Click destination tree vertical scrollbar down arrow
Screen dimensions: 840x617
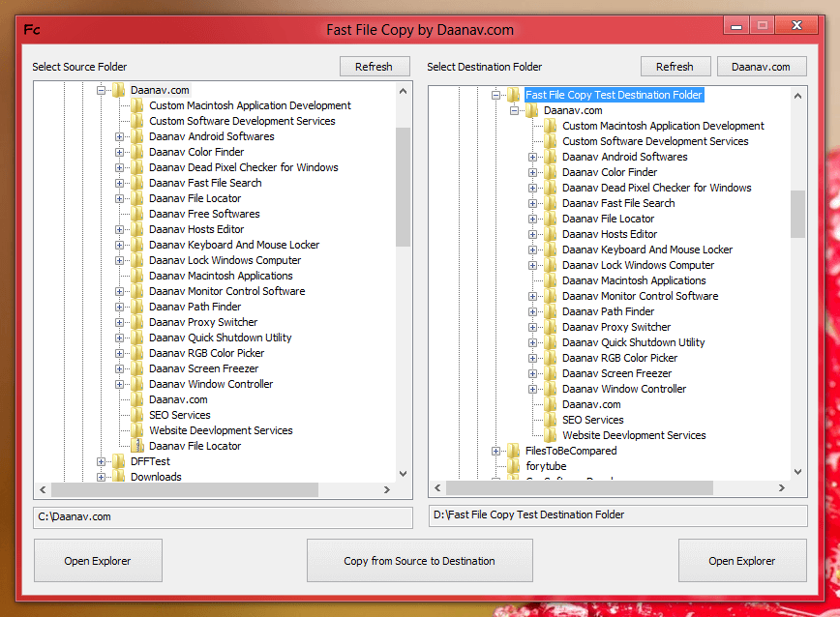pyautogui.click(x=797, y=471)
